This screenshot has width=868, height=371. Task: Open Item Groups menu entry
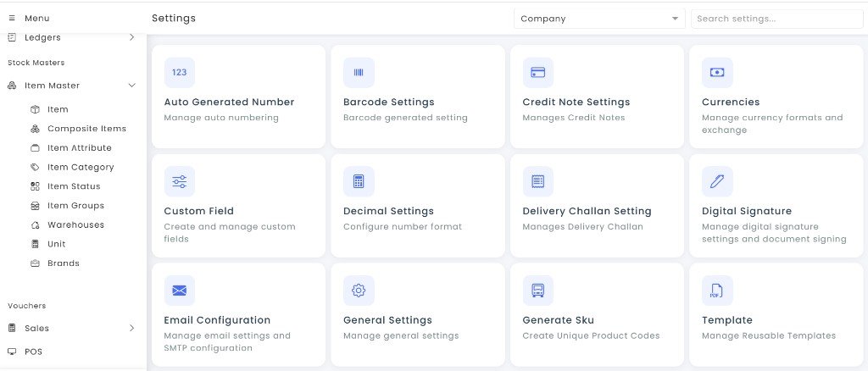pos(75,206)
